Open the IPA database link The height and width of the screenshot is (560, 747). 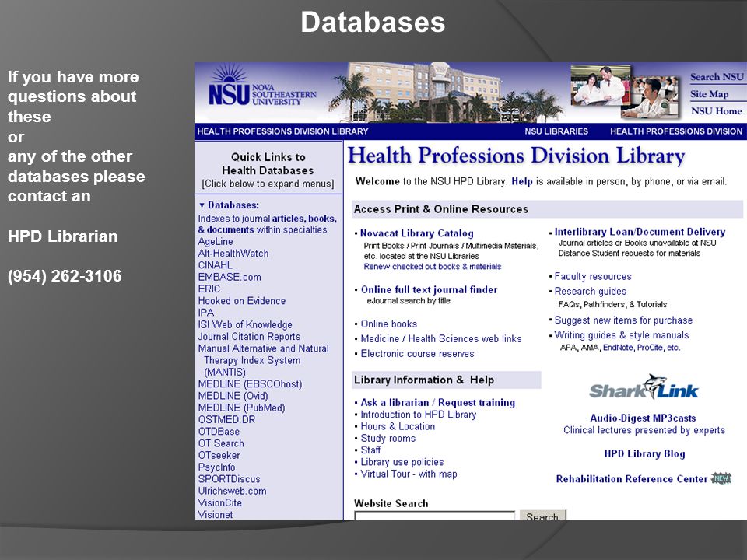[205, 313]
